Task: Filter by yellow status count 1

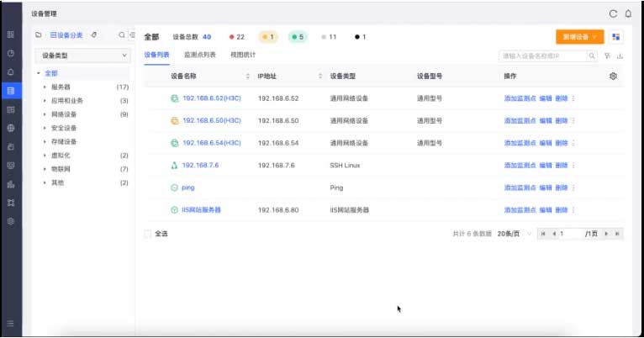Action: [268, 37]
